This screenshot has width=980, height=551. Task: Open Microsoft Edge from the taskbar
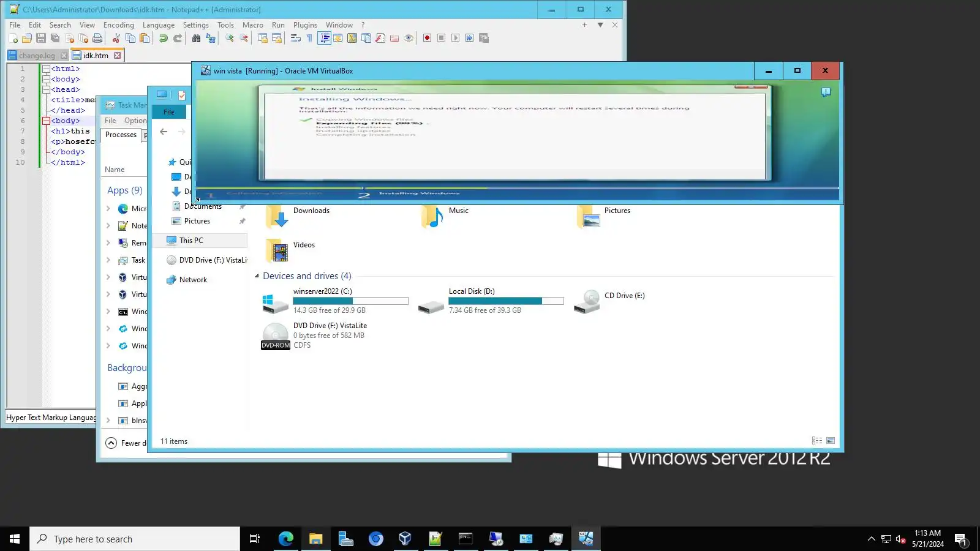[x=286, y=539]
